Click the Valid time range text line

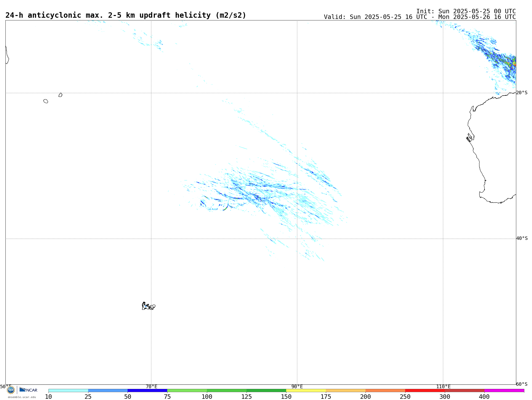point(420,17)
